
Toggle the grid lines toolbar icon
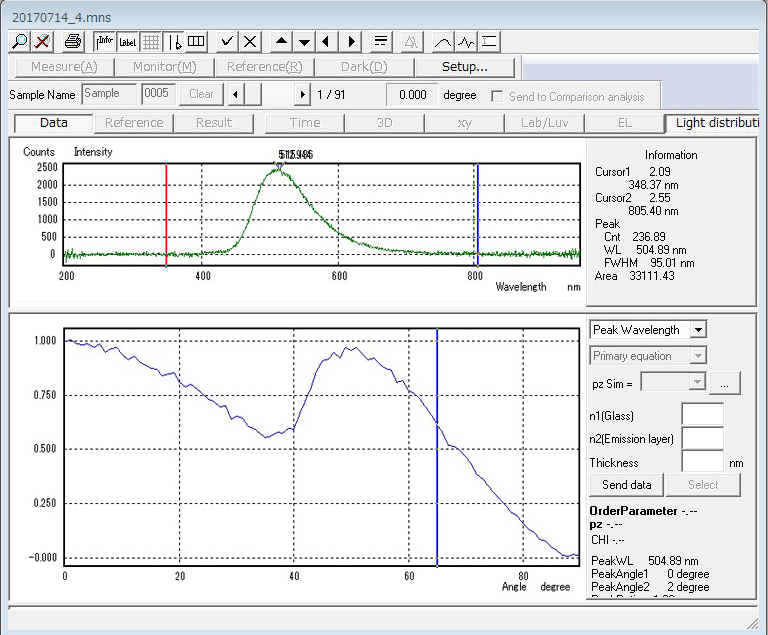[150, 41]
